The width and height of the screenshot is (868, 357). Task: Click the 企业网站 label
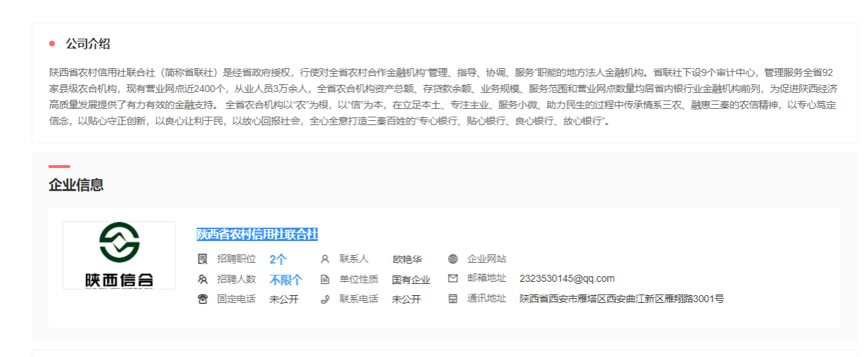pyautogui.click(x=487, y=259)
